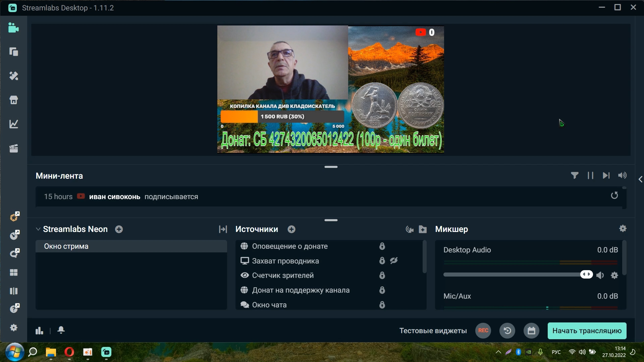Unhide the Захват проводника source
This screenshot has height=362, width=644.
coord(394,260)
